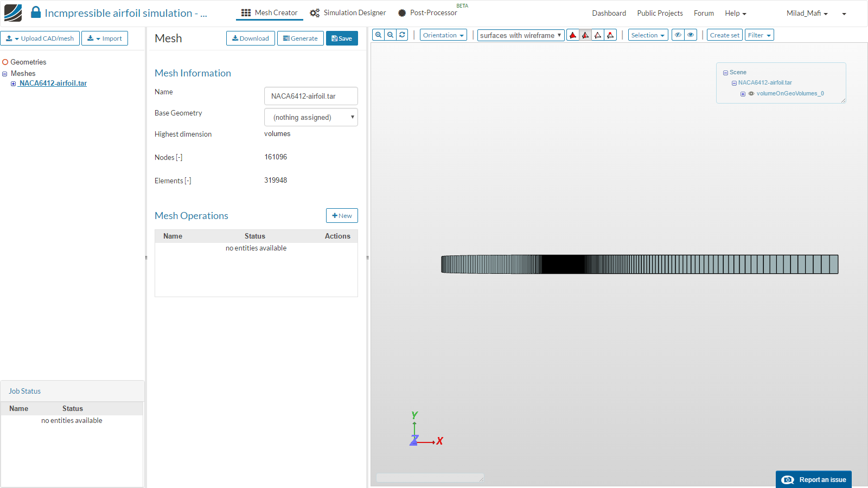
Task: Go to the Dashboard
Action: pos(609,13)
